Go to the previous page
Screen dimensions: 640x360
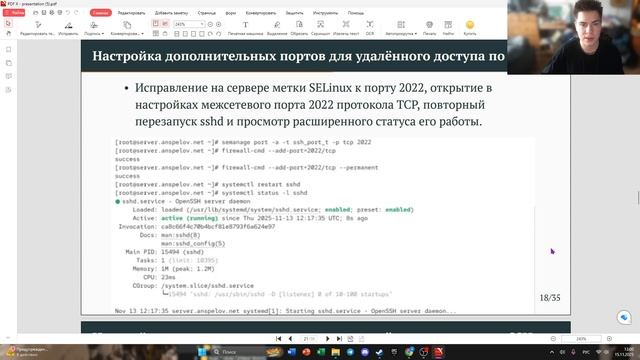click(x=290, y=339)
